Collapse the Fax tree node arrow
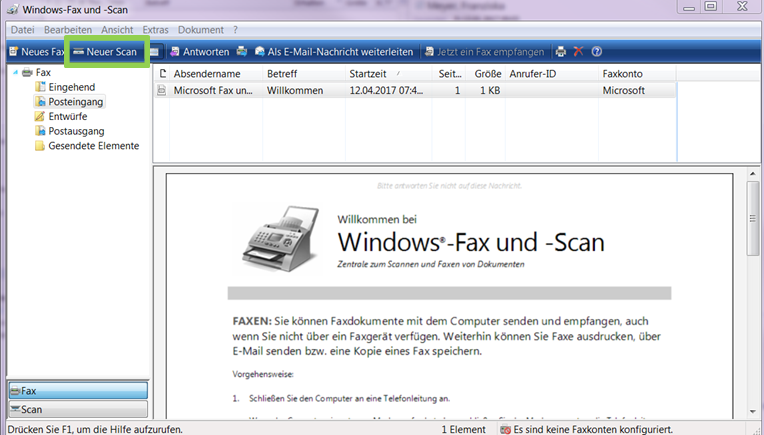This screenshot has height=435, width=764. coord(16,73)
